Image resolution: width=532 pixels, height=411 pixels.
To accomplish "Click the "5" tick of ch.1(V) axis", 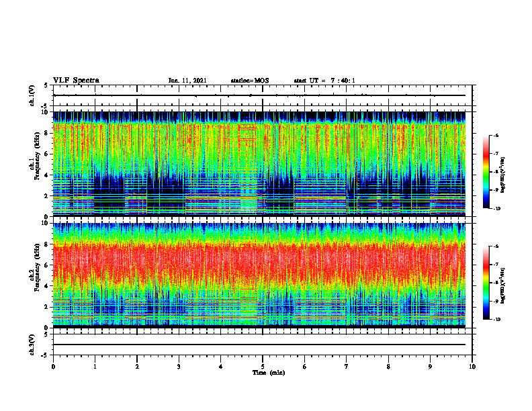I will [46, 85].
